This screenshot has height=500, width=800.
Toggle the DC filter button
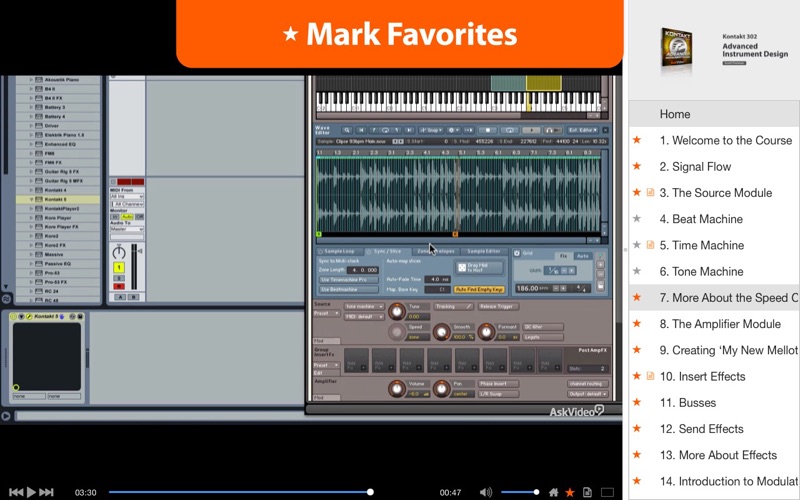tap(543, 327)
